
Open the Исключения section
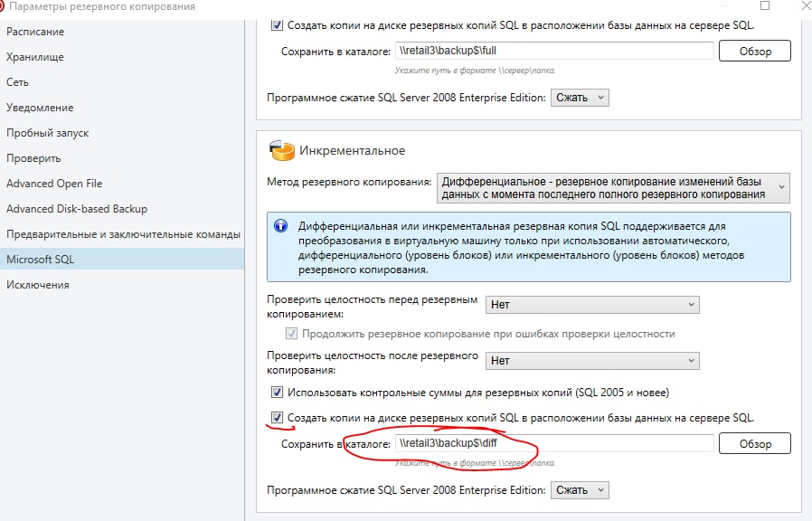tap(38, 285)
